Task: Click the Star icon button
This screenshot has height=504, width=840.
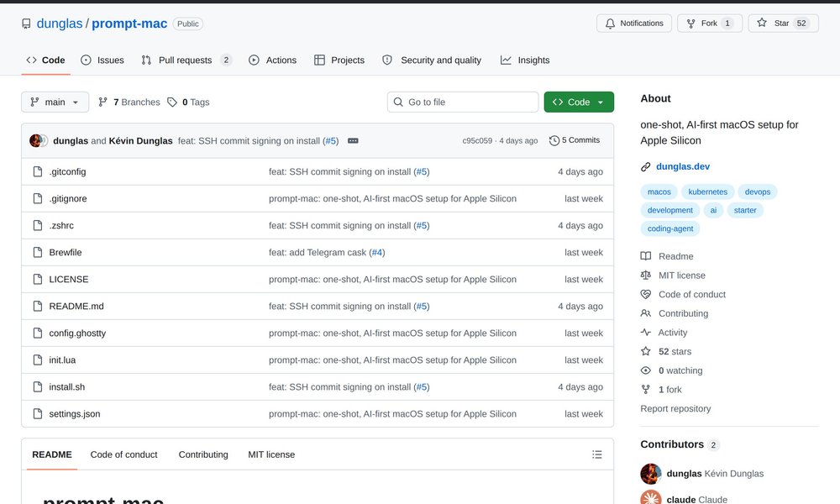Action: click(x=762, y=23)
